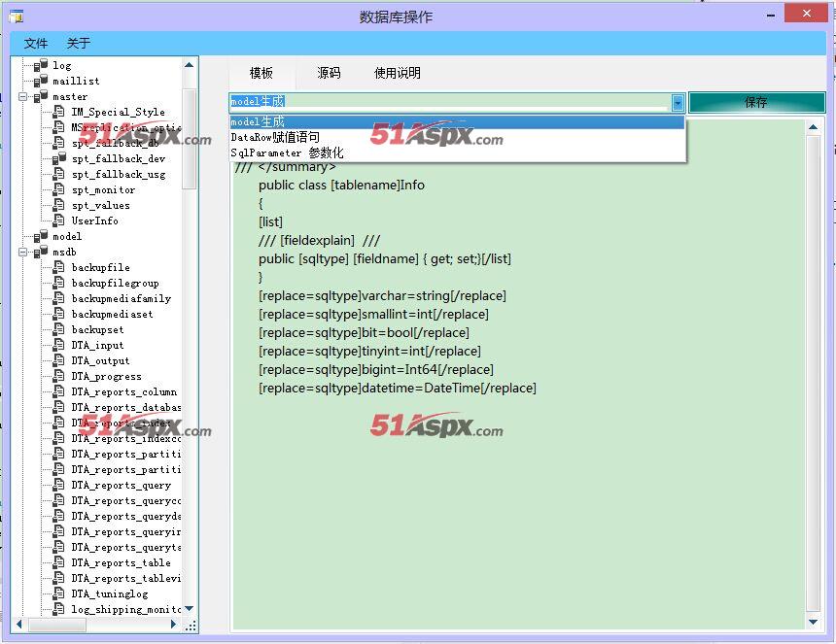
Task: Click the 'bit=bool' replace rule line
Action: 364,333
